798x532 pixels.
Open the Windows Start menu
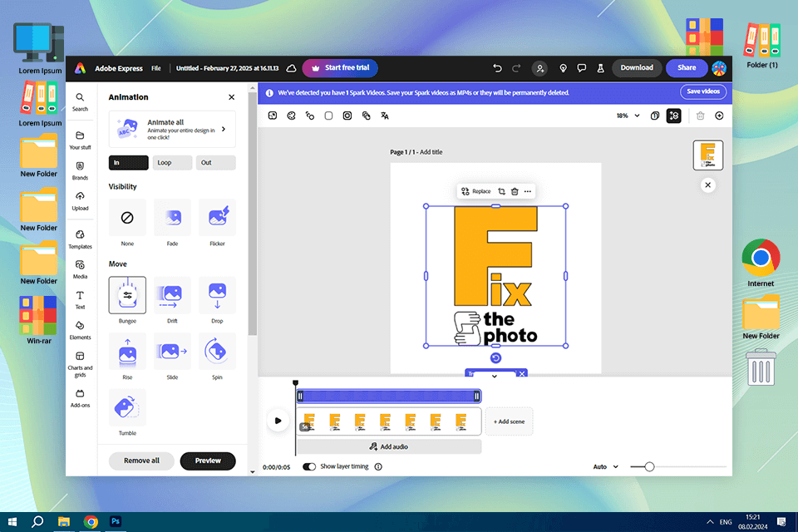pyautogui.click(x=12, y=522)
